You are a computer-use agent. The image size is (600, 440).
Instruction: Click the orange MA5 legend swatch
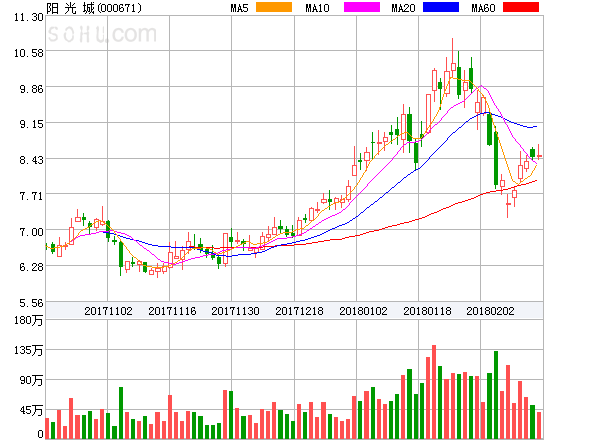tap(274, 7)
